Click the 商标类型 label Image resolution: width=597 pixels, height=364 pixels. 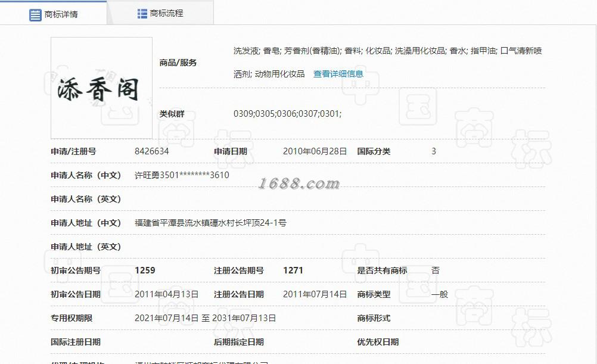coord(374,294)
